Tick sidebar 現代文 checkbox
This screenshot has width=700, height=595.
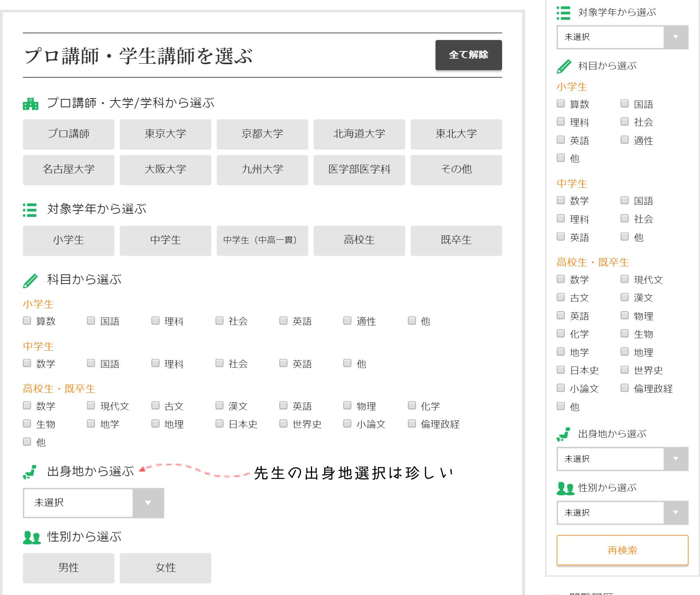coord(625,279)
